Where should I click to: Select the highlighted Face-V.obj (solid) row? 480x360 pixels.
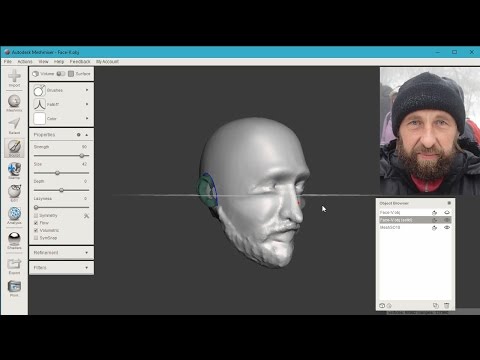[x=415, y=220]
